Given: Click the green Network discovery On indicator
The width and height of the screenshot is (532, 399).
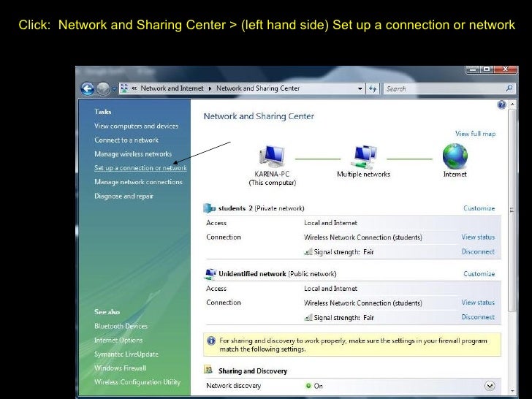Looking at the screenshot, I should (x=308, y=386).
